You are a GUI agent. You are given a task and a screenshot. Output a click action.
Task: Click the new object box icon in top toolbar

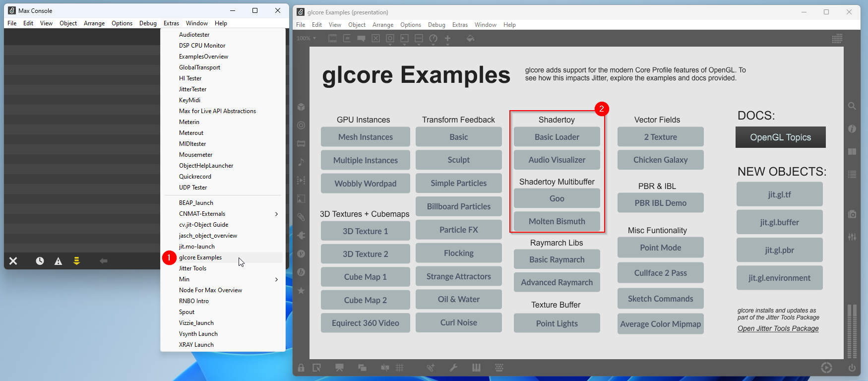click(x=333, y=38)
